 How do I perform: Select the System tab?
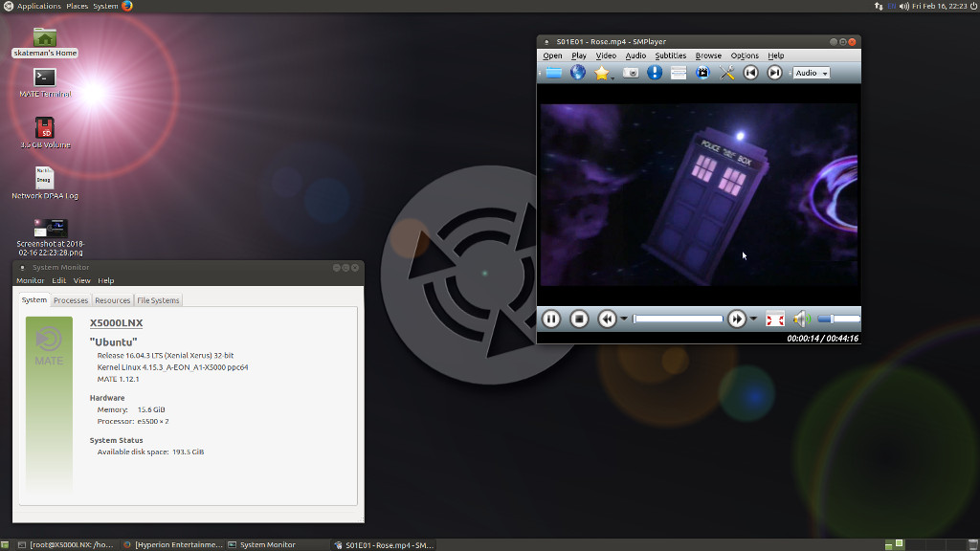click(34, 299)
